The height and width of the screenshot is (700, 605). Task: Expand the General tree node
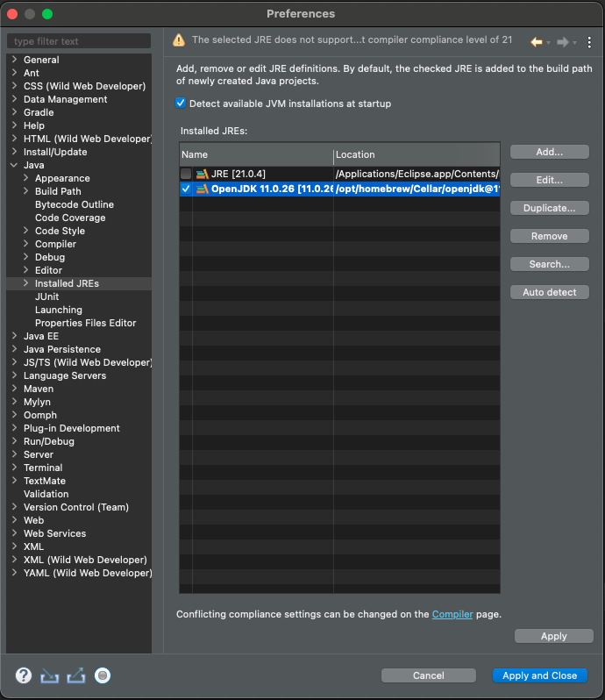[x=14, y=60]
